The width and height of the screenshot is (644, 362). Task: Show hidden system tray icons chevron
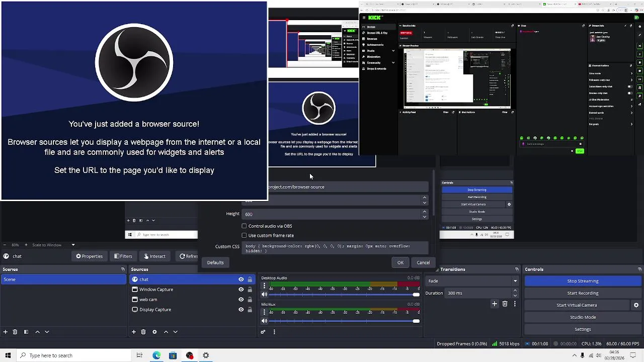575,355
